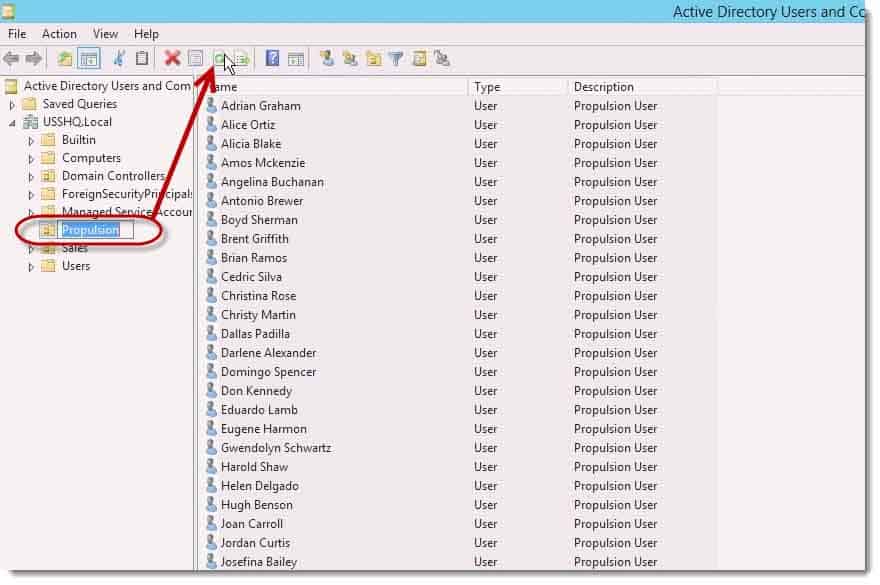Click the Export List toolbar icon
The height and width of the screenshot is (585, 880).
(242, 58)
